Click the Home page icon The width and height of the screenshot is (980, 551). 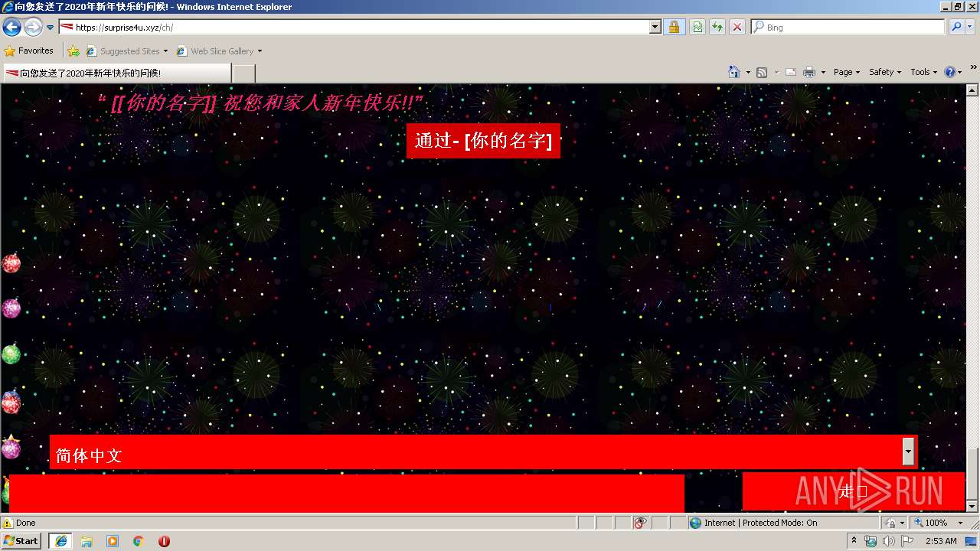[734, 72]
